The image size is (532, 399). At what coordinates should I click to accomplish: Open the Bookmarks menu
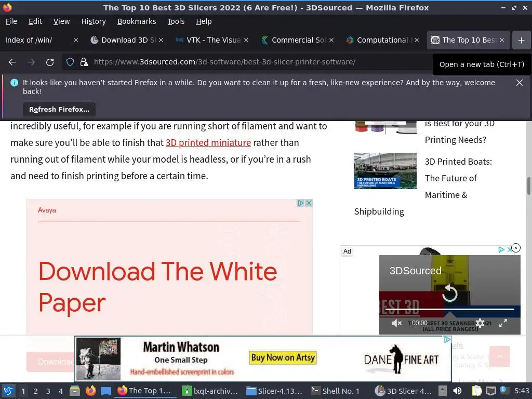tap(137, 21)
